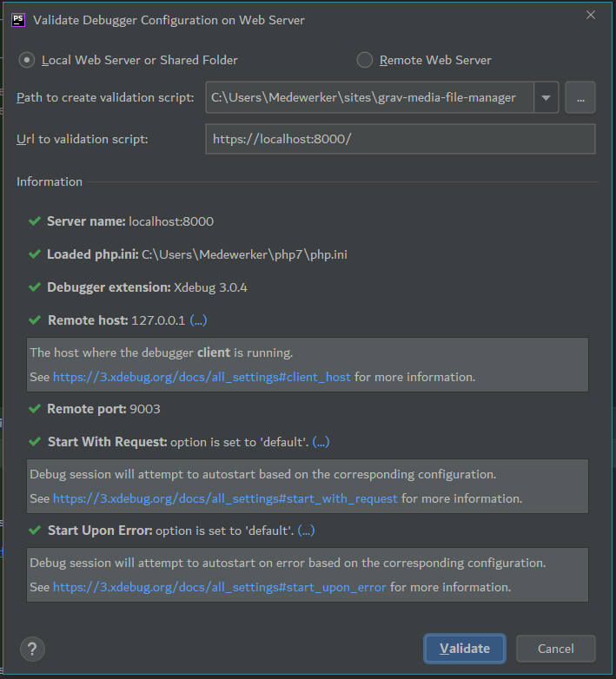The height and width of the screenshot is (679, 616).
Task: Click the dialog title 'Validate Debugger Configuration on Web Server'
Action: point(169,20)
